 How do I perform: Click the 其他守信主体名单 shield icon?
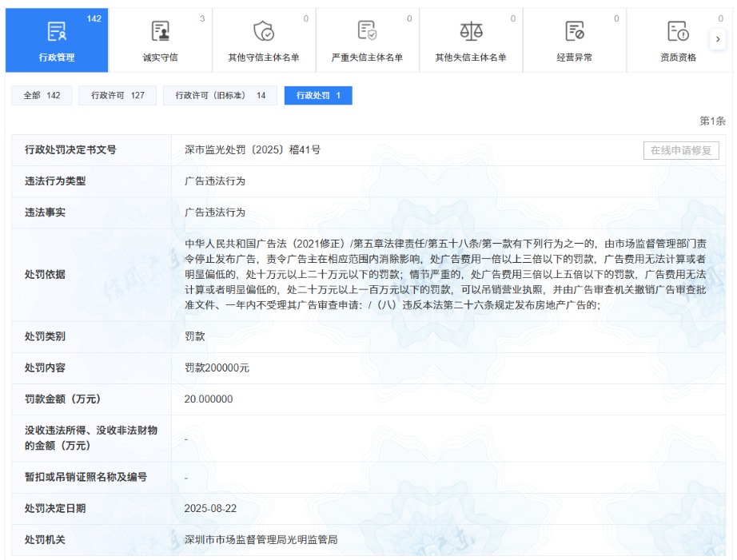tap(264, 31)
